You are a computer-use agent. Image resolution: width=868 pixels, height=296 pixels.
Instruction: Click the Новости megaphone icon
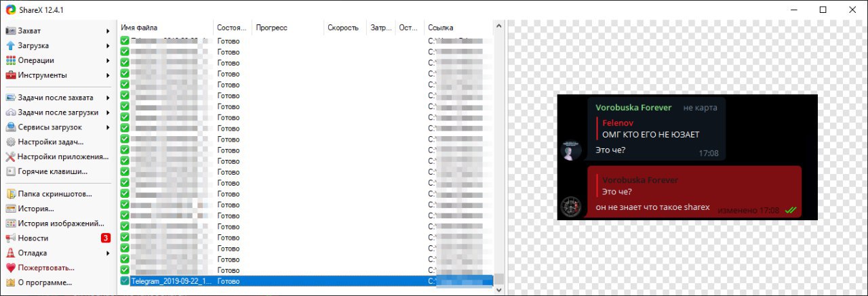pyautogui.click(x=11, y=238)
